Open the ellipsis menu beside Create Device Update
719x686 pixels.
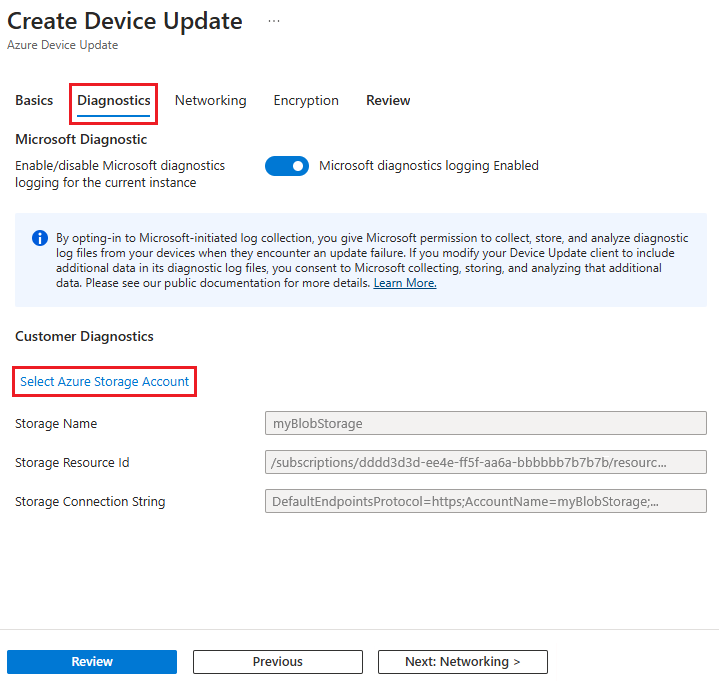[x=274, y=21]
